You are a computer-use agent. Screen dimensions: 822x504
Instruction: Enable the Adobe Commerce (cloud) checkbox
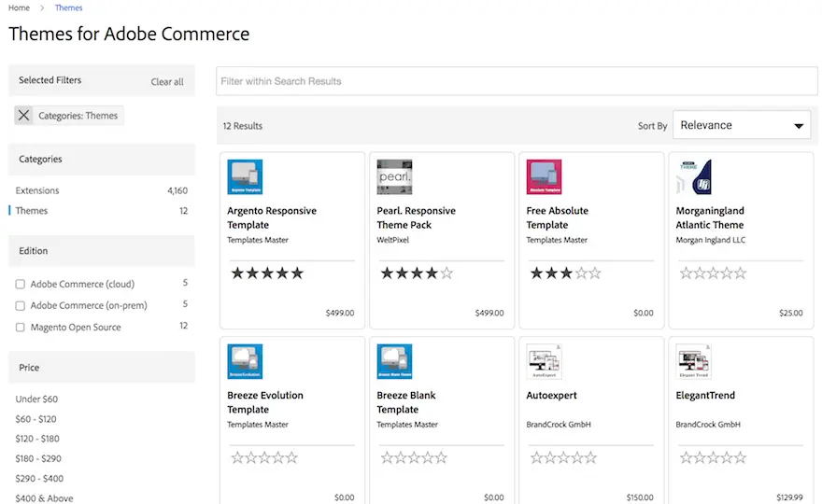[x=21, y=284]
